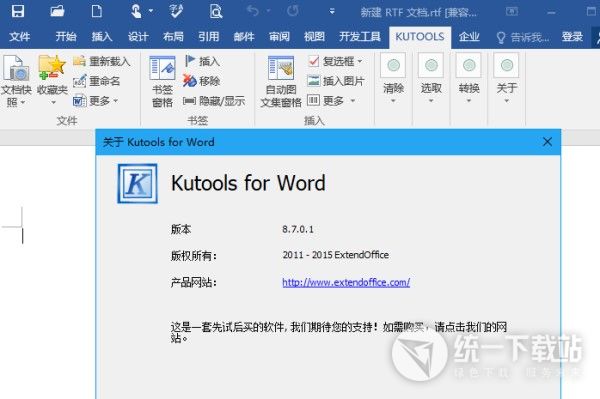This screenshot has height=399, width=600.
Task: Click the 告诉我 search box
Action: pos(523,37)
